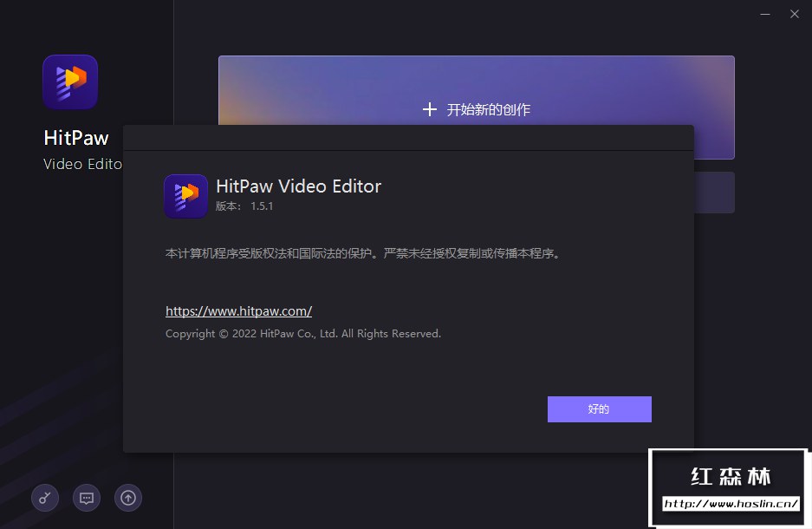Click the dialog title HitPaw Video Editor
Viewport: 812px width, 529px height.
[x=298, y=186]
